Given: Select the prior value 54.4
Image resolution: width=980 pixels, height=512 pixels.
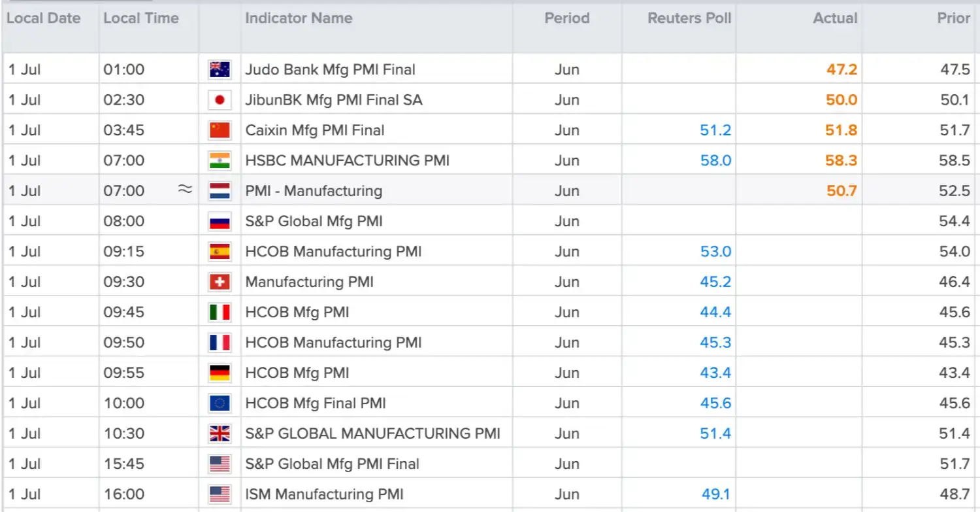Looking at the screenshot, I should (955, 221).
